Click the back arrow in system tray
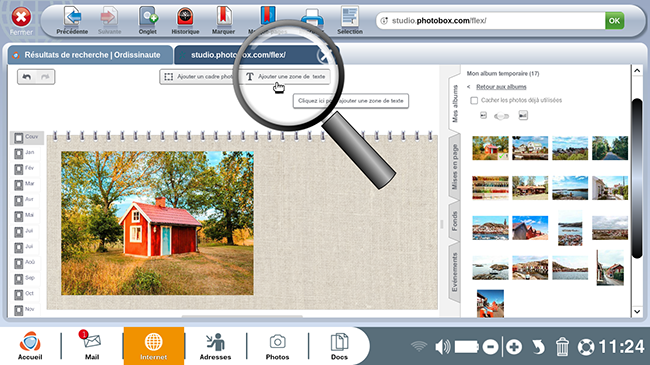 click(538, 347)
